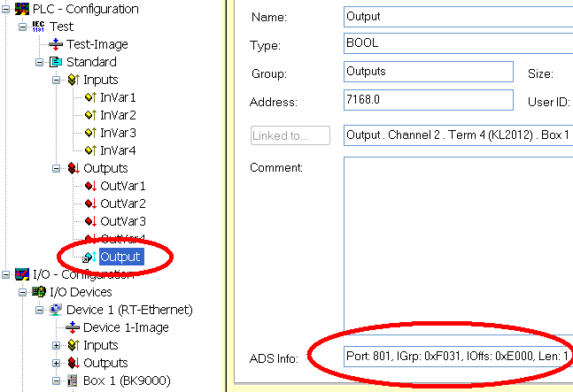Click the Standard task icon
Image resolution: width=573 pixels, height=392 pixels.
point(56,62)
